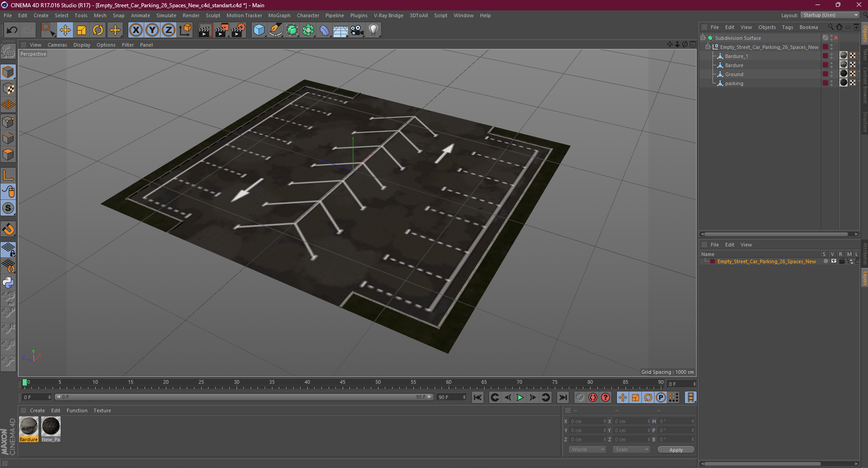
Task: Open render settings clapperboard with gear
Action: pos(238,30)
